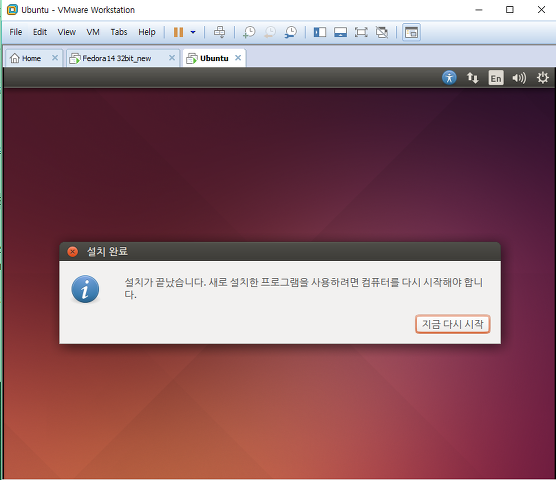The height and width of the screenshot is (480, 556).
Task: Minimize the VMware Workstation window
Action: click(479, 10)
